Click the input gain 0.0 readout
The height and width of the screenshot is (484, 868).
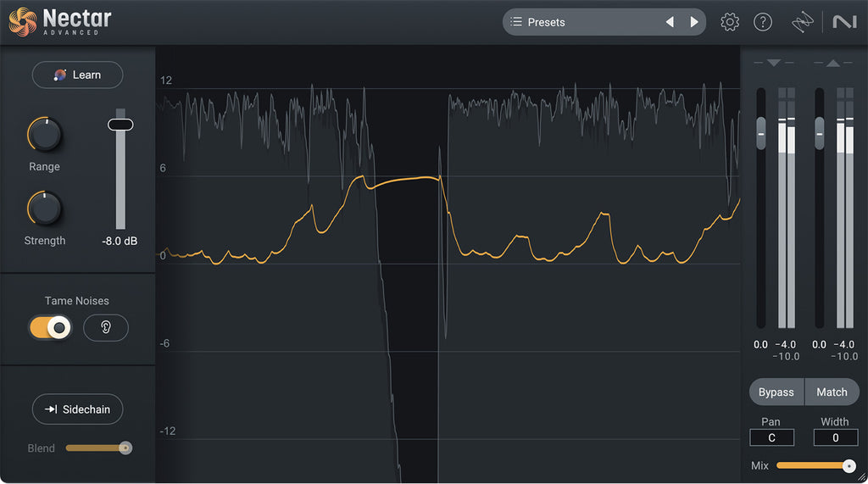760,344
